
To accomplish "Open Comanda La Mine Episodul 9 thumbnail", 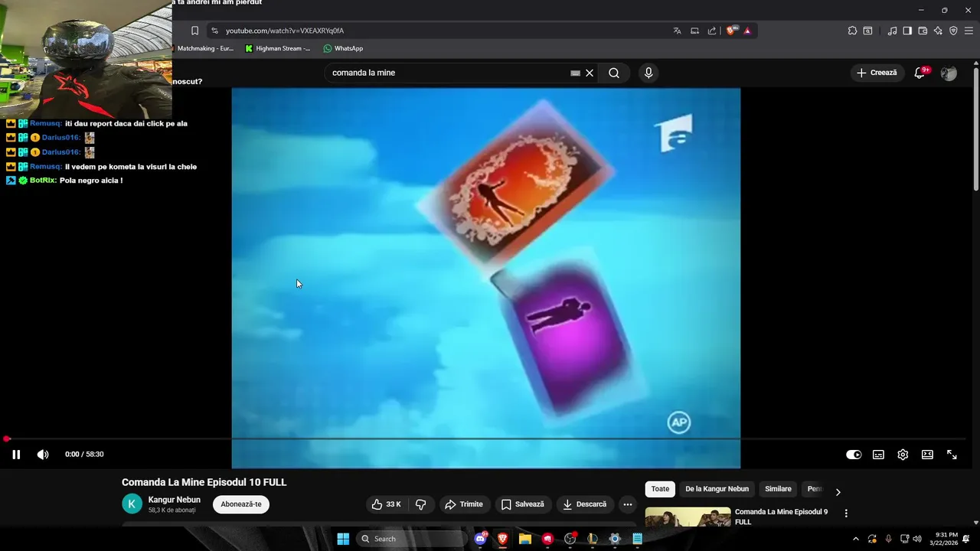I will click(688, 517).
